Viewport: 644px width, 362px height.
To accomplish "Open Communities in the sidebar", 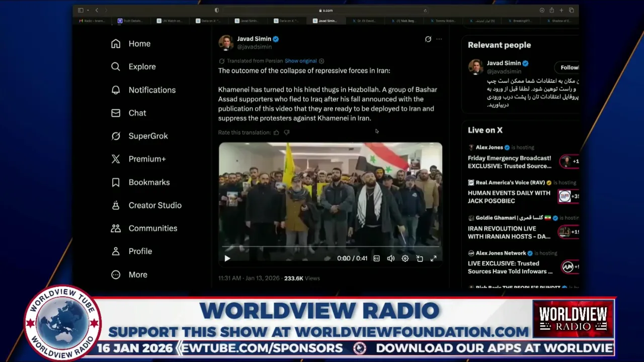I will (144, 228).
